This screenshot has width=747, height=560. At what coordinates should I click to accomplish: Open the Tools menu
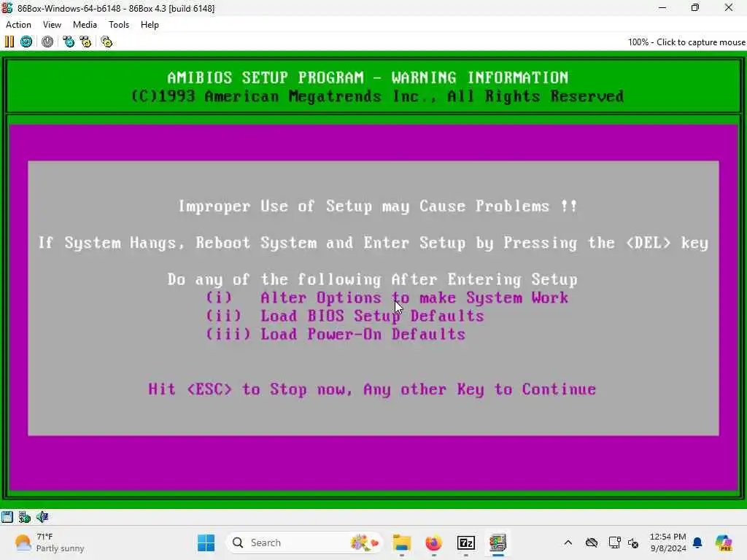119,25
